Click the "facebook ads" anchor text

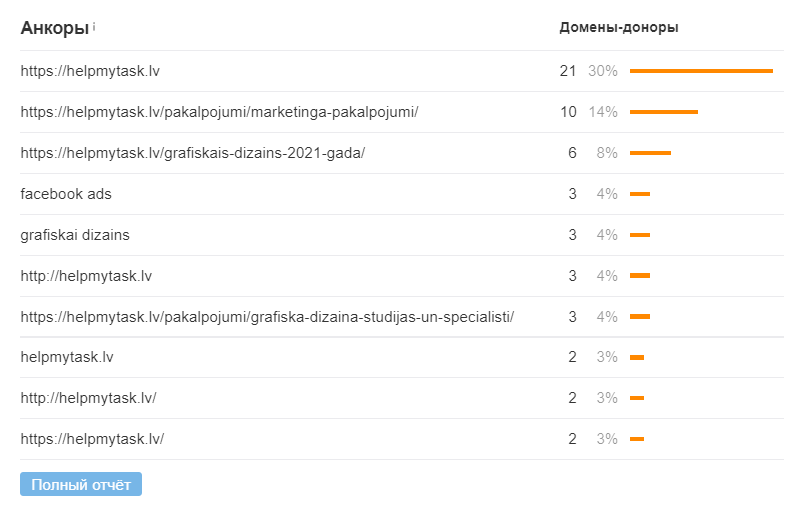(x=66, y=194)
